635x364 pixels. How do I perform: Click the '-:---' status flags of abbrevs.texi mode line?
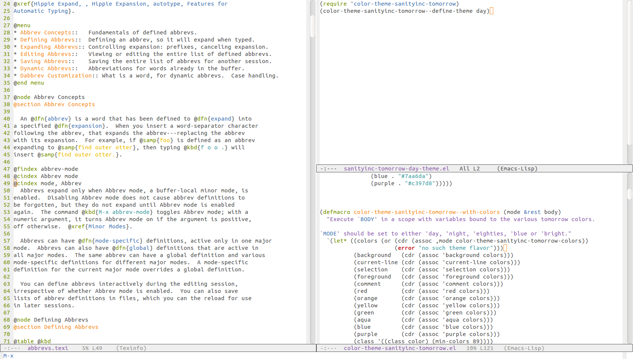[x=12, y=348]
